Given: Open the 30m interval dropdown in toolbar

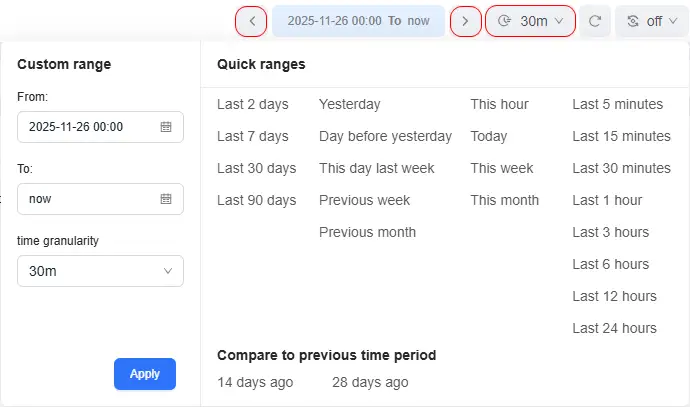Looking at the screenshot, I should point(530,21).
